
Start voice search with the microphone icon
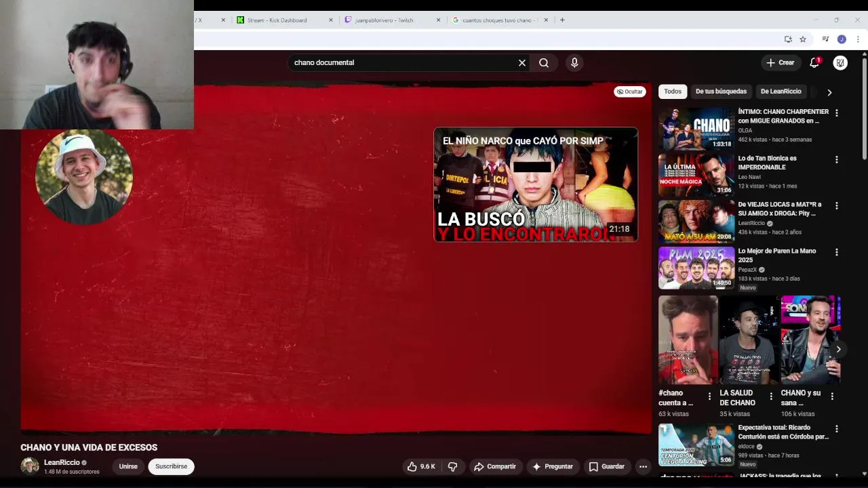point(574,62)
